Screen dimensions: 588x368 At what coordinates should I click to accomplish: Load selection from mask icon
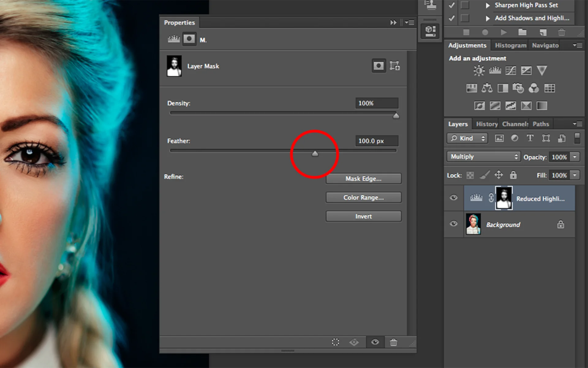click(x=335, y=342)
